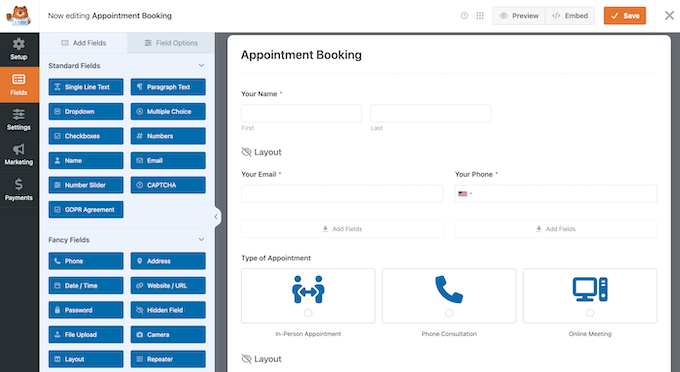
Task: Select the Online Meeting radio option
Action: click(x=590, y=313)
